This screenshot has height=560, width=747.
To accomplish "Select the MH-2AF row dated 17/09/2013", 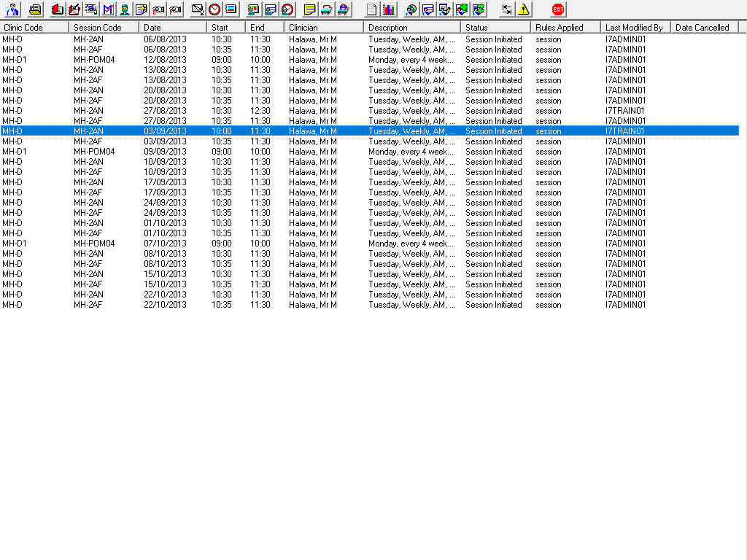I will pos(370,192).
